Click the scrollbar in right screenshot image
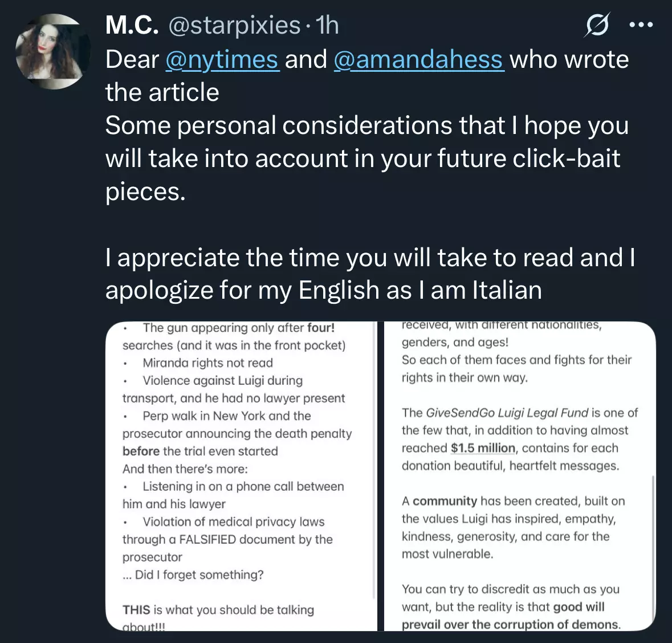The width and height of the screenshot is (672, 643). [653, 547]
